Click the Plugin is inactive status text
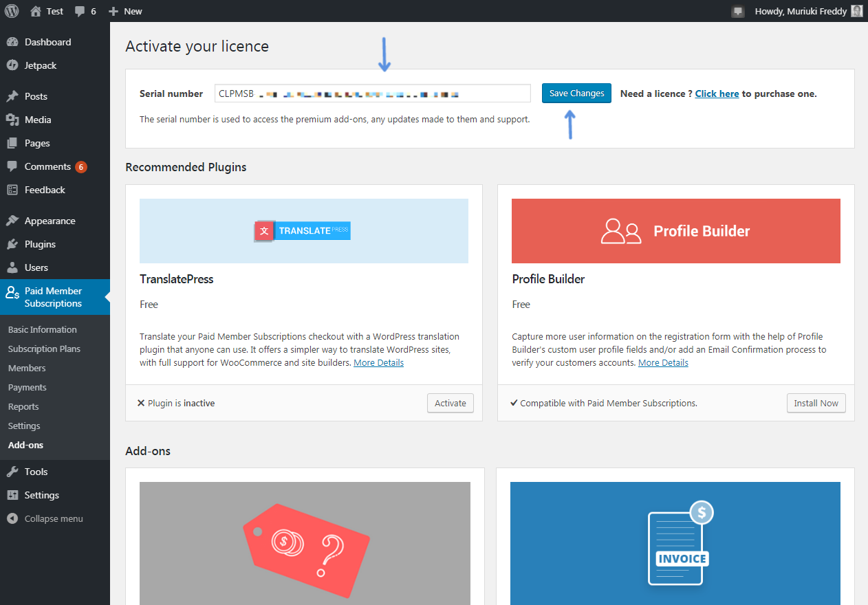 182,404
